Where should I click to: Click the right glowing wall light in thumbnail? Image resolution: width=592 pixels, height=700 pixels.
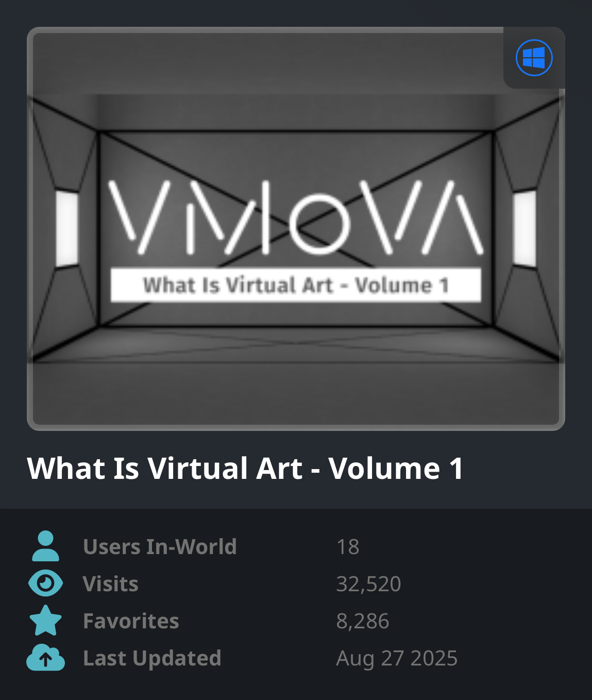[525, 229]
